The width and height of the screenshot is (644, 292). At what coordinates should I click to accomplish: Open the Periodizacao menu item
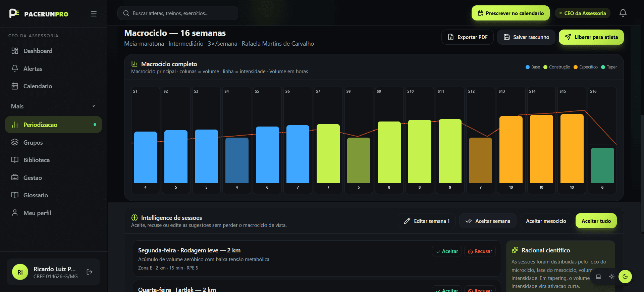click(53, 125)
